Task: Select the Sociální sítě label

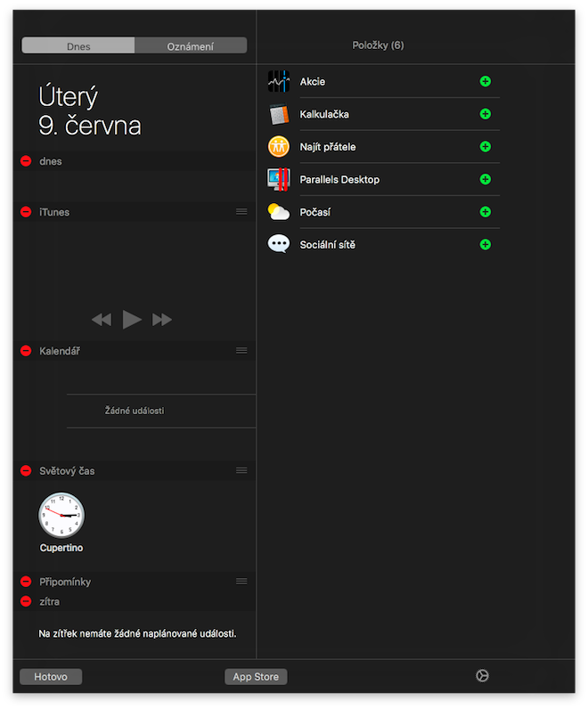Action: [328, 245]
